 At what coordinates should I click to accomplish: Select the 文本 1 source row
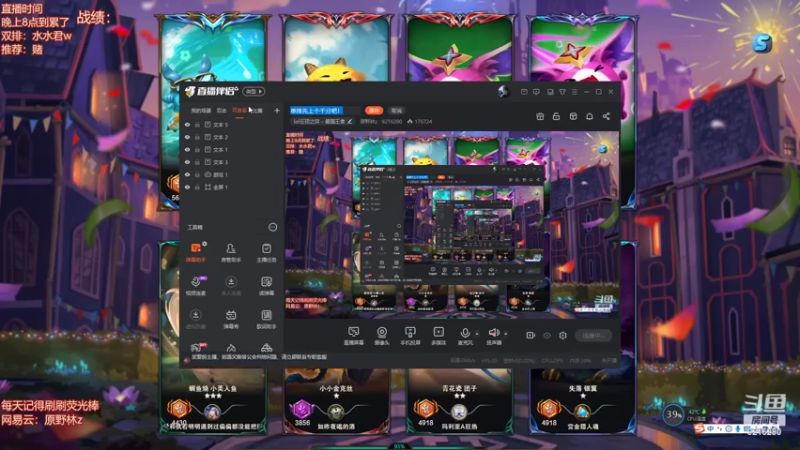point(232,149)
